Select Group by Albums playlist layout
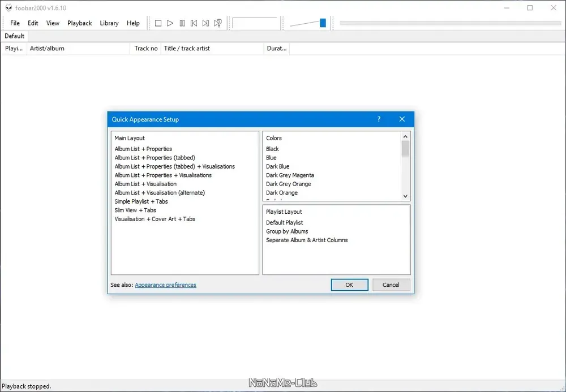 coord(287,231)
